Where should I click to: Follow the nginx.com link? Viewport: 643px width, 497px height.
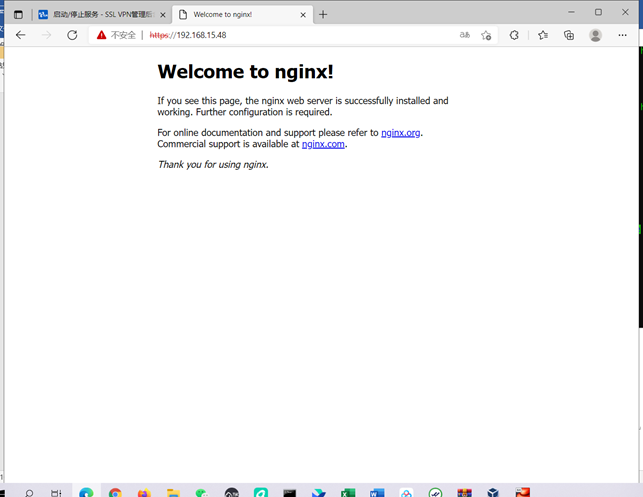point(323,144)
